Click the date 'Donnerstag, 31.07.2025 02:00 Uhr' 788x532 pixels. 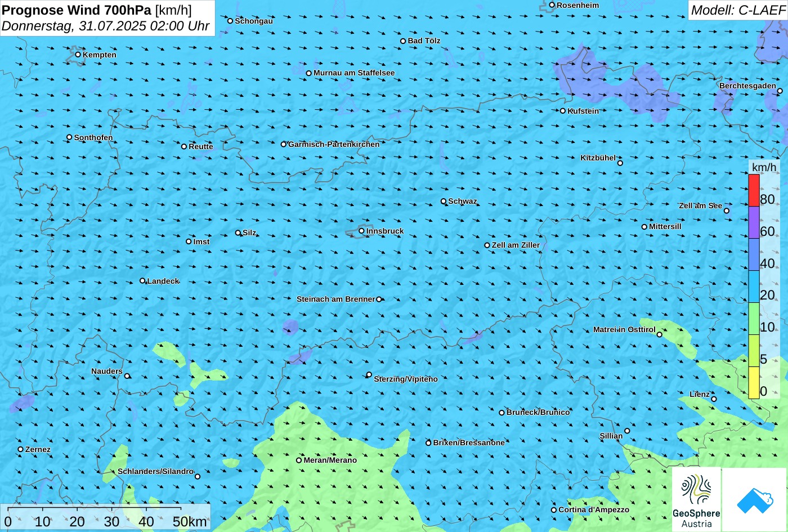pos(106,26)
